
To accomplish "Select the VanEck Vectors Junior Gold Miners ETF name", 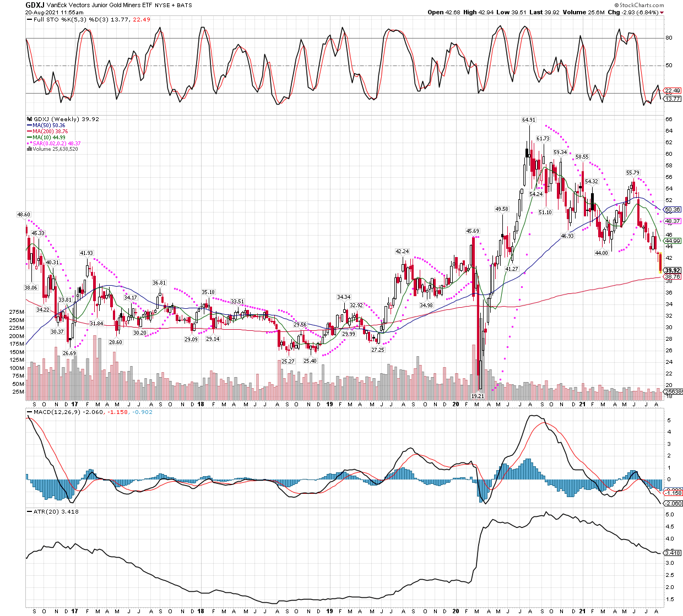I will click(99, 5).
